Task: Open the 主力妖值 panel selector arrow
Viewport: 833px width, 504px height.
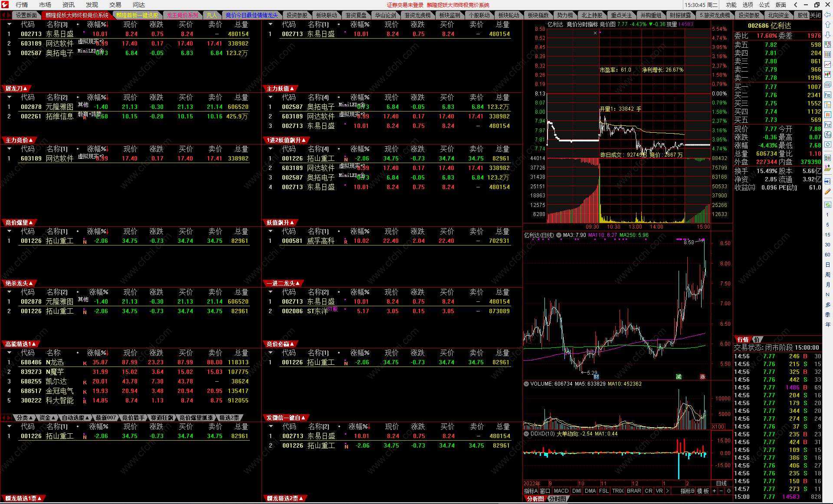Action: tap(292, 88)
